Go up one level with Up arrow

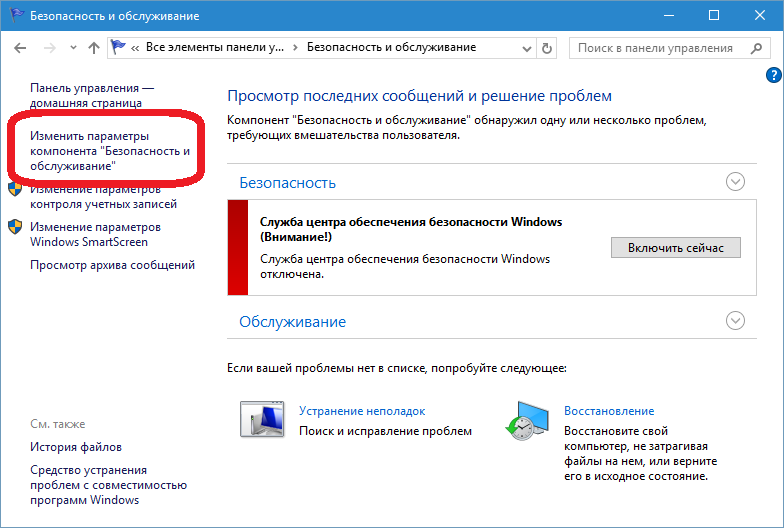point(94,48)
